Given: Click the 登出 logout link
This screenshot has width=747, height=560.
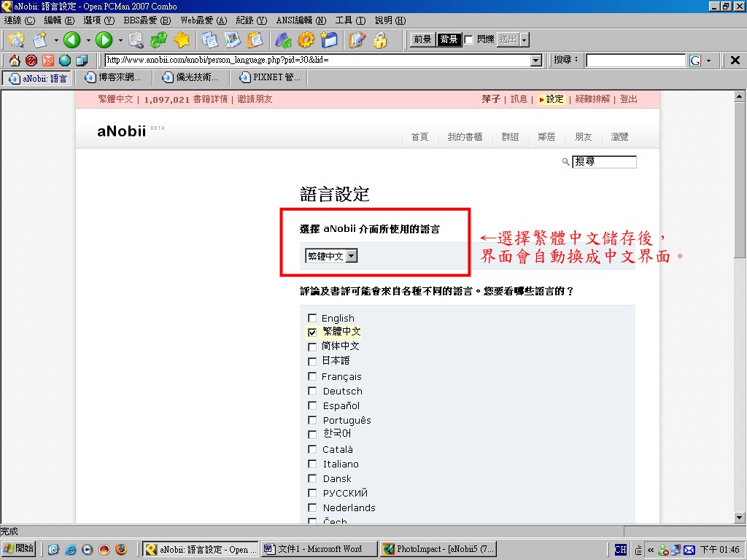Looking at the screenshot, I should tap(628, 99).
